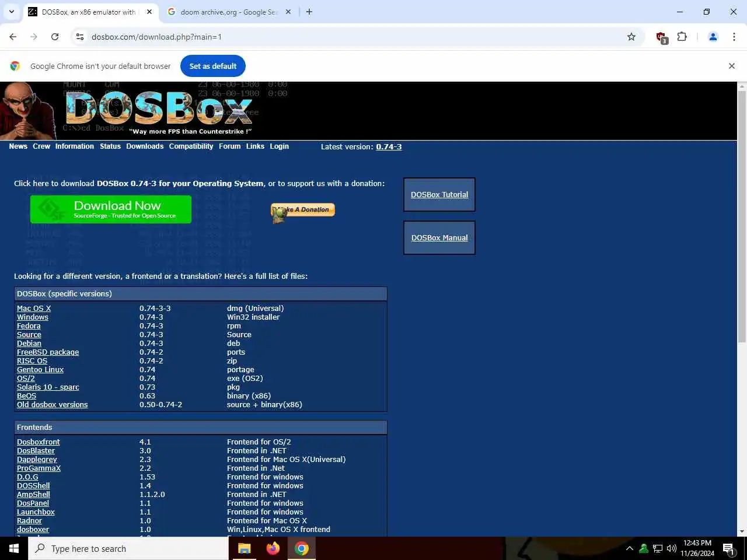Viewport: 747px width, 560px height.
Task: Open File Explorer from the taskbar
Action: click(244, 548)
